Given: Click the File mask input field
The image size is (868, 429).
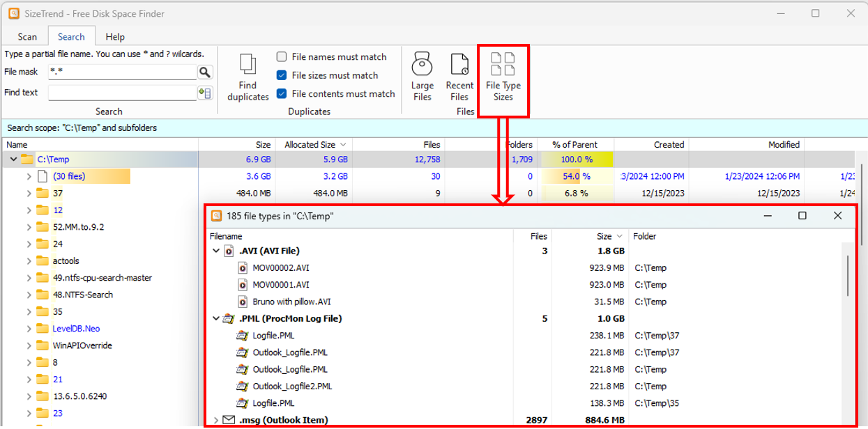Looking at the screenshot, I should click(123, 72).
